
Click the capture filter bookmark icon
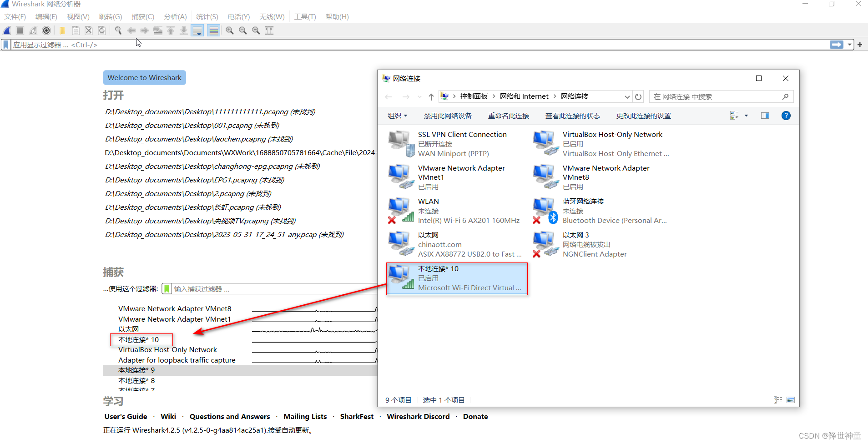pyautogui.click(x=167, y=289)
